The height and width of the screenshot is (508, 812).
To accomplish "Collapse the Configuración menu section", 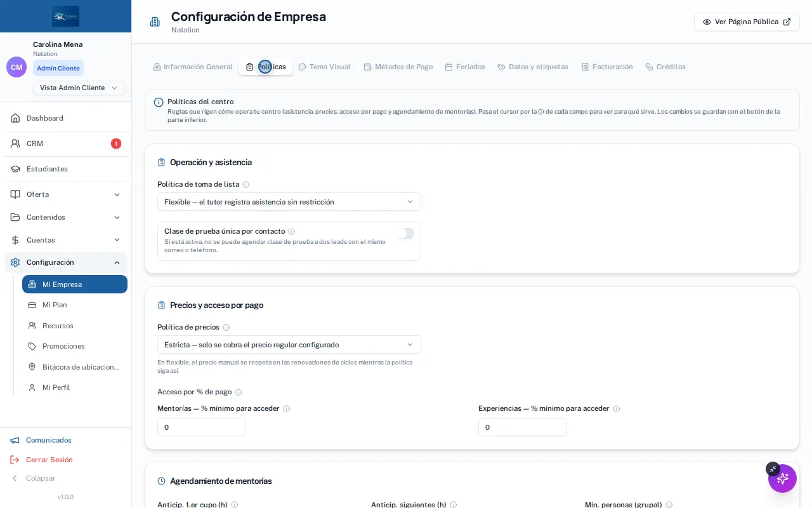I will [x=66, y=262].
